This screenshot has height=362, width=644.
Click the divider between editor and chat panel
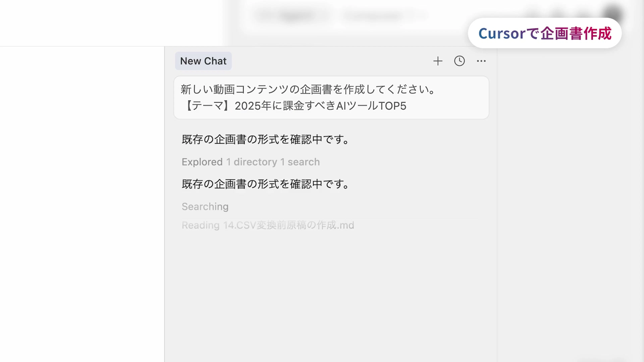165,200
